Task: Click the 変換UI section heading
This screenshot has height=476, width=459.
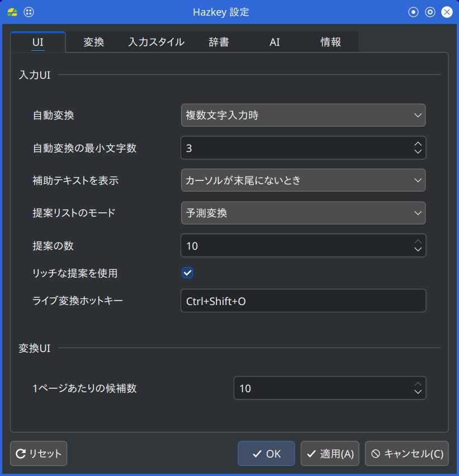Action: click(35, 348)
